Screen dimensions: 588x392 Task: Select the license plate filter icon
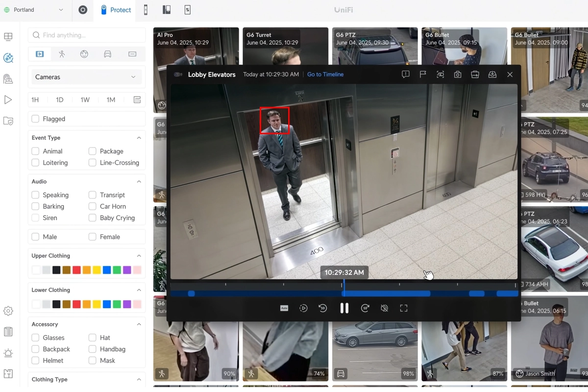tap(132, 54)
